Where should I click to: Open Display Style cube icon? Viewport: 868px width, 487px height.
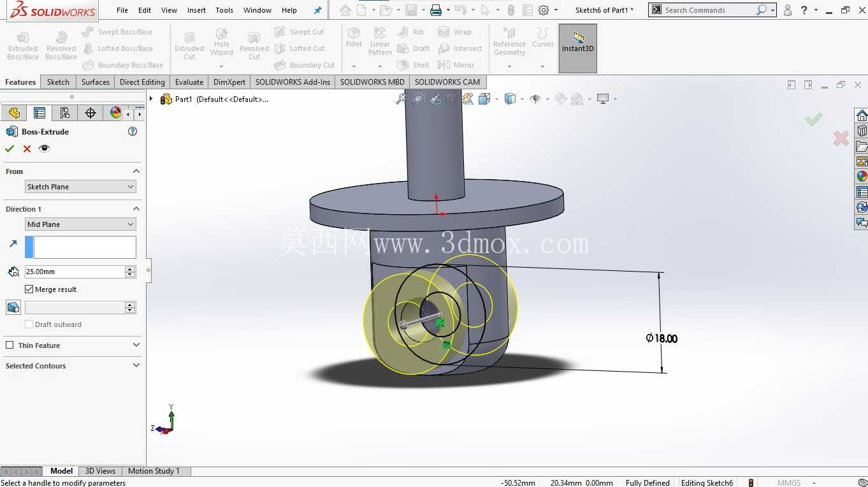pyautogui.click(x=510, y=99)
